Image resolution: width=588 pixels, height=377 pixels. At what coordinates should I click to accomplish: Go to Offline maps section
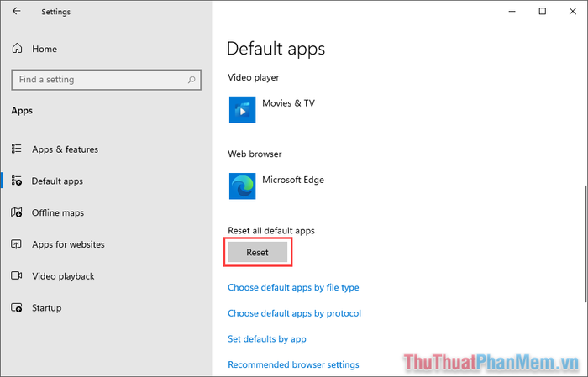(x=58, y=212)
